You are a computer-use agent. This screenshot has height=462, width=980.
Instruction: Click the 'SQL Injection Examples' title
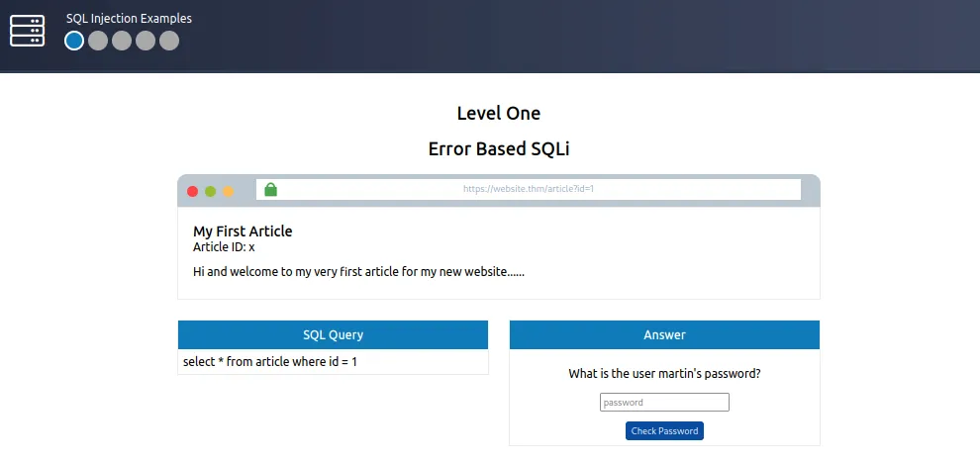coord(129,19)
